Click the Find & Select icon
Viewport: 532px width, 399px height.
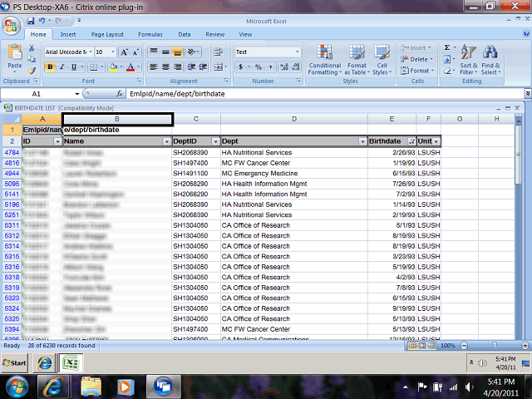tap(490, 58)
